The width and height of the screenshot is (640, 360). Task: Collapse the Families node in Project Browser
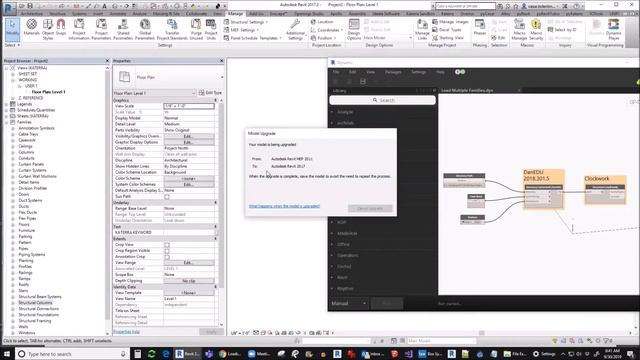click(6, 122)
